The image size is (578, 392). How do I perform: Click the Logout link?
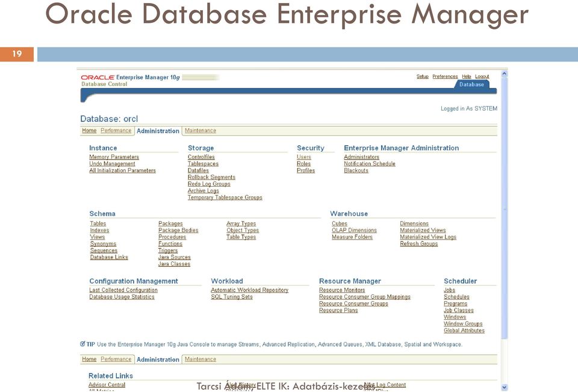pyautogui.click(x=482, y=76)
